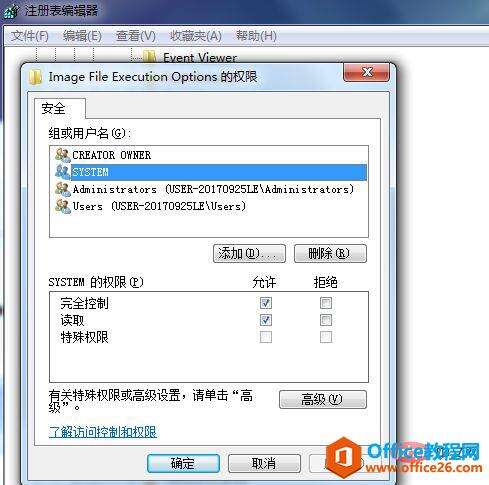Image resolution: width=489 pixels, height=485 pixels.
Task: Open the 了解访问控制和权限 link
Action: pos(103,432)
